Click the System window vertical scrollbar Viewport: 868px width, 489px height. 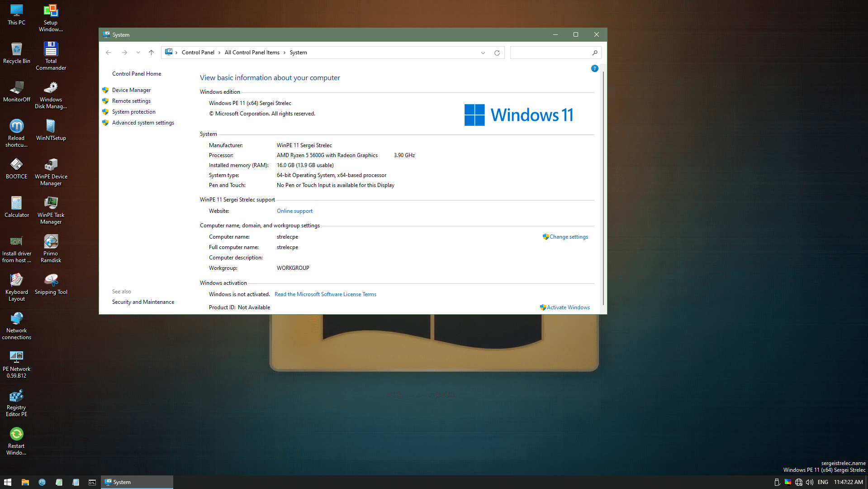pyautogui.click(x=603, y=181)
